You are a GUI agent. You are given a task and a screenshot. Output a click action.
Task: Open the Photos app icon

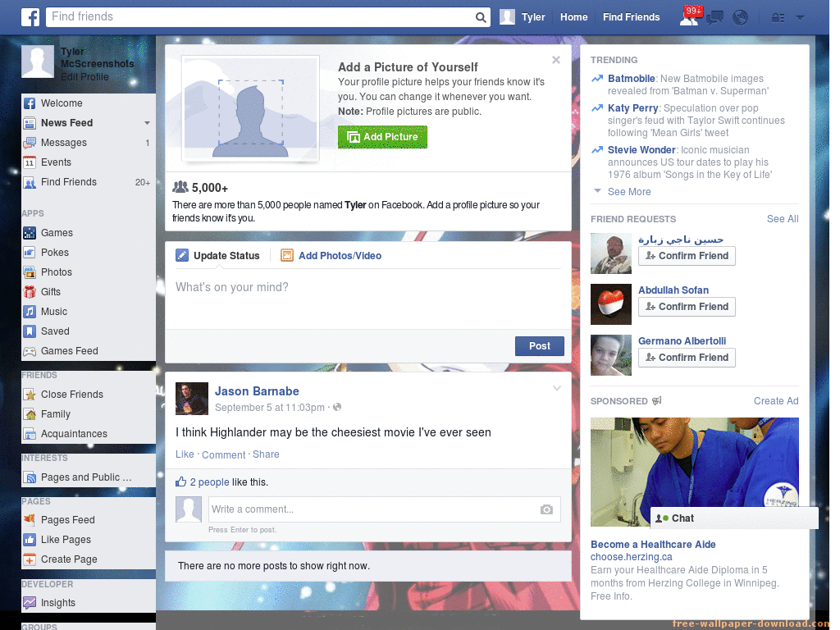coord(30,272)
